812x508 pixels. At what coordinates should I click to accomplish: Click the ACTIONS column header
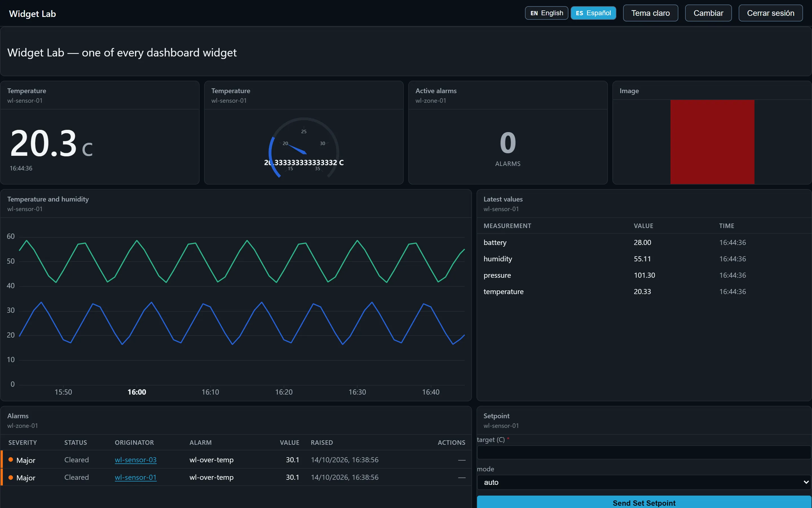coord(451,443)
